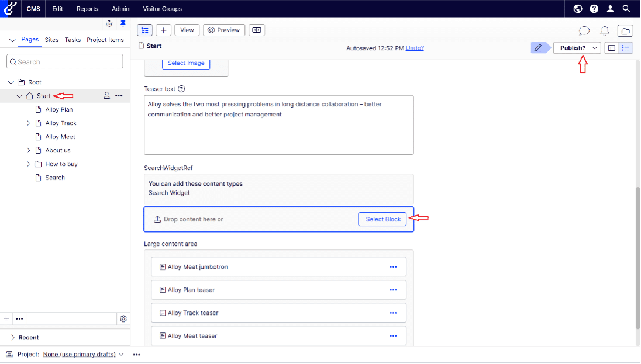Click the Undo link
641x364 pixels.
click(x=415, y=48)
